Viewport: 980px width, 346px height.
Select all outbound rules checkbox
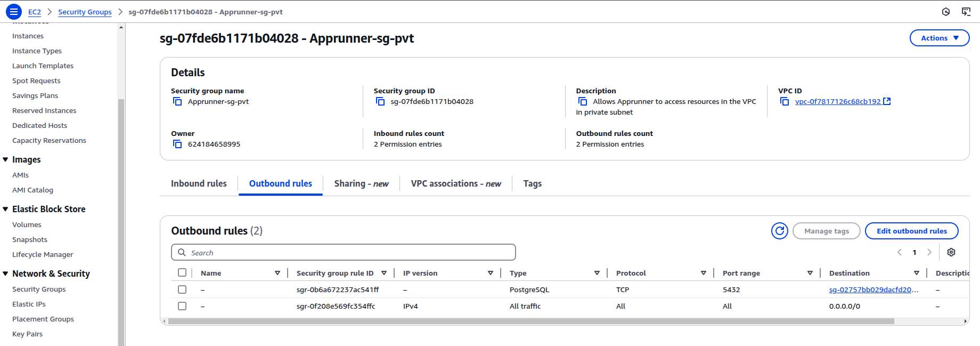pyautogui.click(x=182, y=273)
